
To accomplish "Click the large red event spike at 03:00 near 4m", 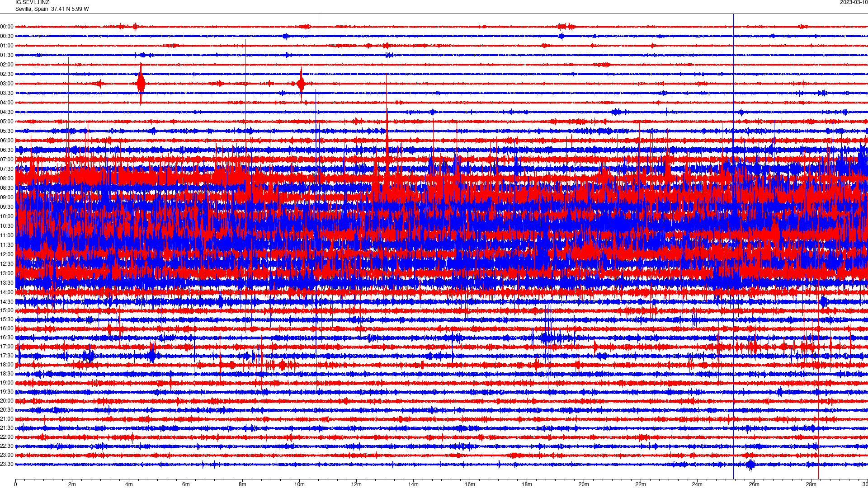I will click(141, 84).
